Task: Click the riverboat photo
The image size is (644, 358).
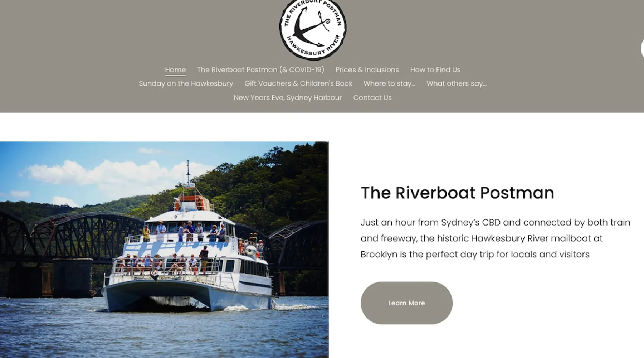Action: coord(164,250)
